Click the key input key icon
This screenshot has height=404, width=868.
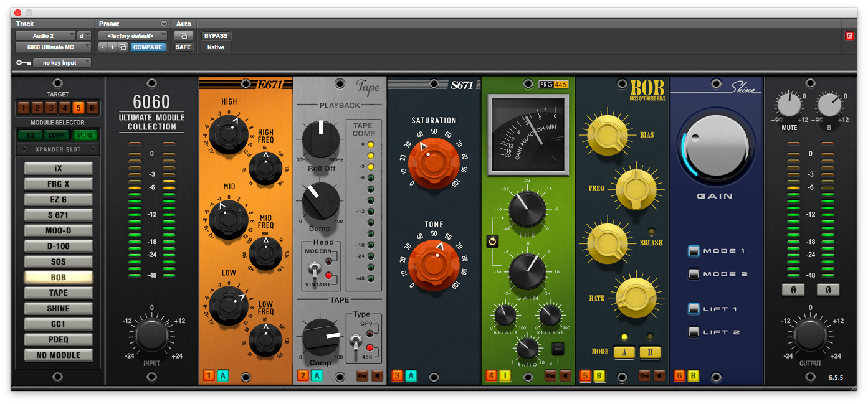[23, 63]
